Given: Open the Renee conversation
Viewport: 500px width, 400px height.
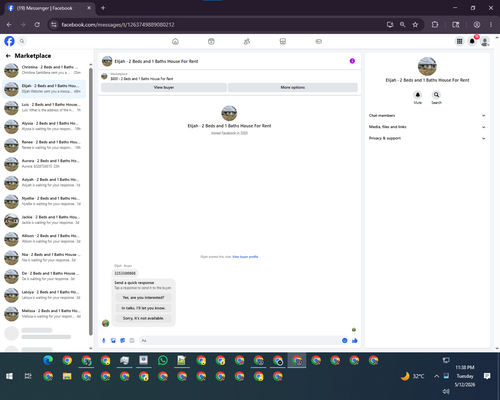Looking at the screenshot, I should coord(44,145).
